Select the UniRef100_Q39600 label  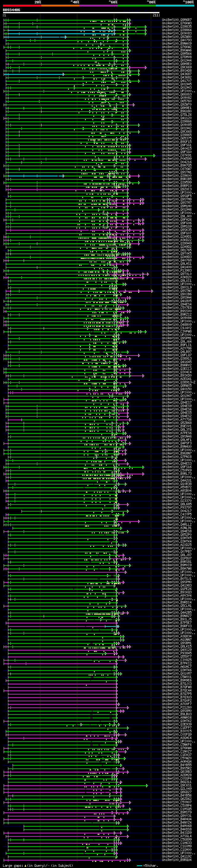[177, 176]
